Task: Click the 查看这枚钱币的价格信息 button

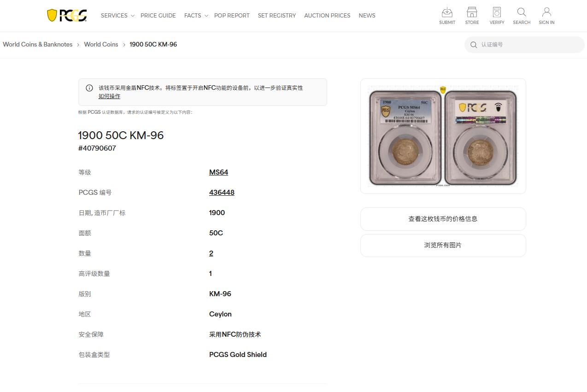Action: (x=442, y=219)
